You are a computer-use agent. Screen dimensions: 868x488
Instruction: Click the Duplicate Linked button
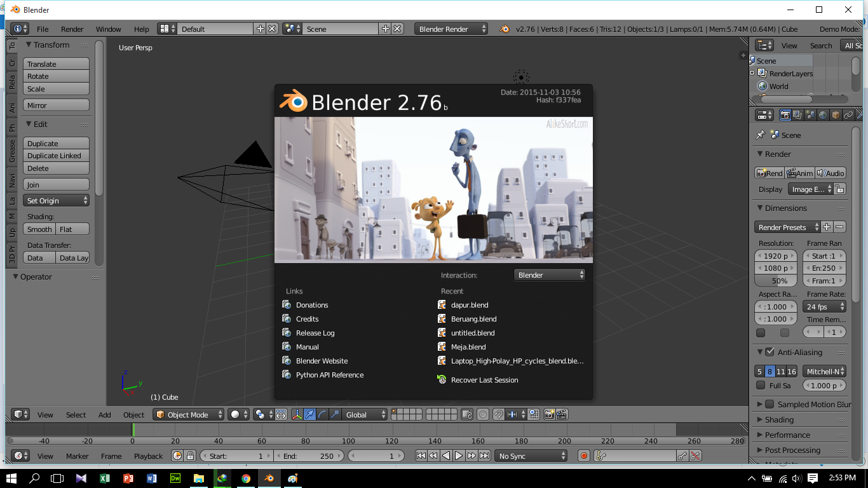(x=57, y=156)
